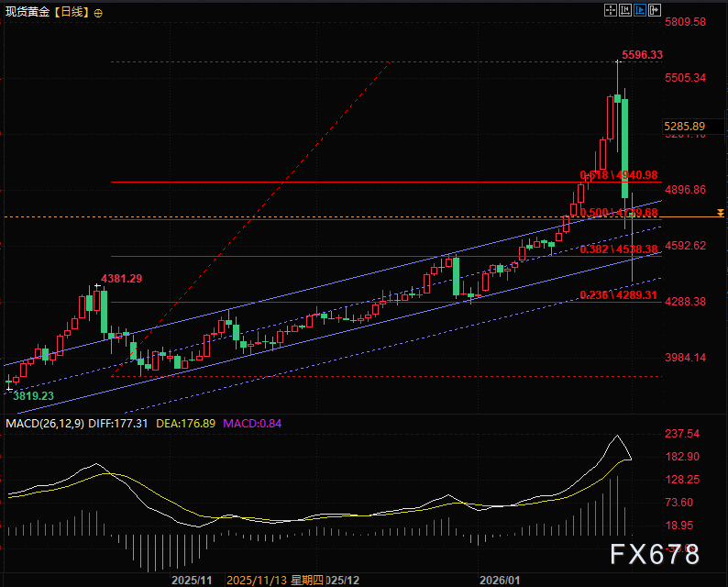Select the 0.618 Fibonacci level at 4940.98
The height and width of the screenshot is (587, 728).
(x=619, y=175)
